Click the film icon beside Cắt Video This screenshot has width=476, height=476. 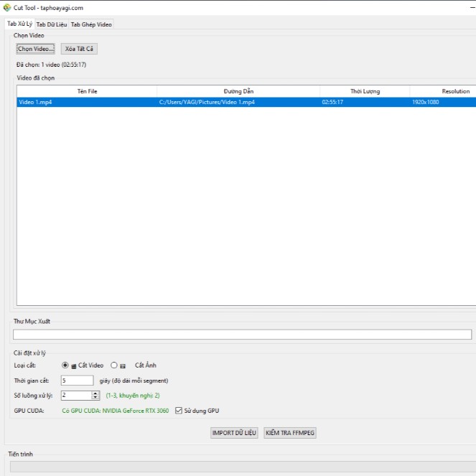click(x=74, y=365)
